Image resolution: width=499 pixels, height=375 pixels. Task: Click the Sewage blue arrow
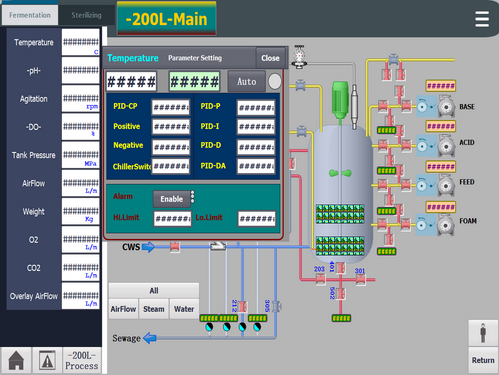coord(150,338)
